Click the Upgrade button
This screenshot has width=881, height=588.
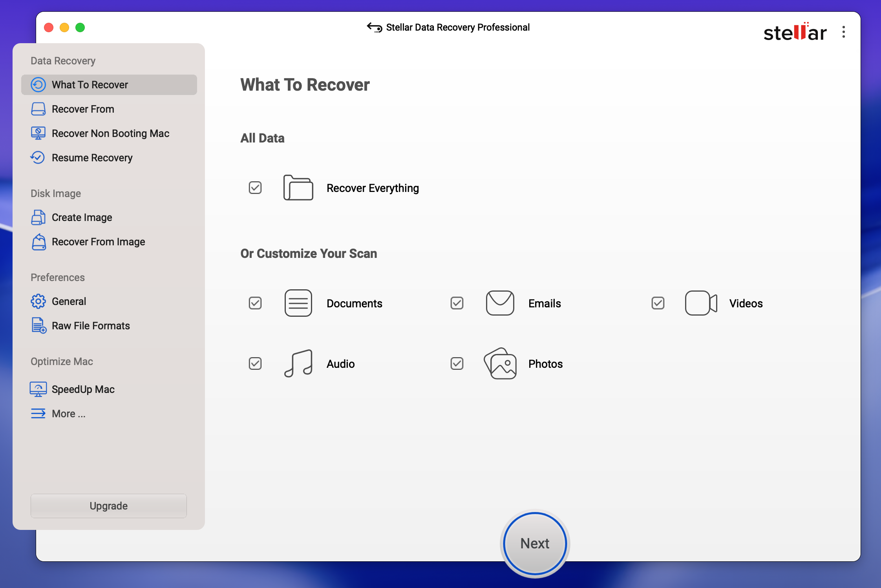[x=109, y=506]
